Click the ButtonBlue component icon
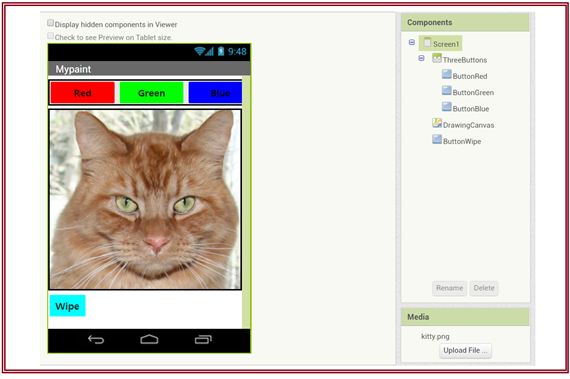Screen dimensions: 570x379 point(446,107)
